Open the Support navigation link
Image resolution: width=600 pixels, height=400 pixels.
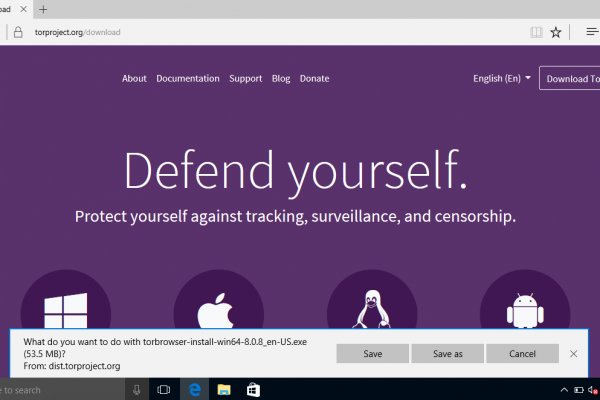pos(245,79)
